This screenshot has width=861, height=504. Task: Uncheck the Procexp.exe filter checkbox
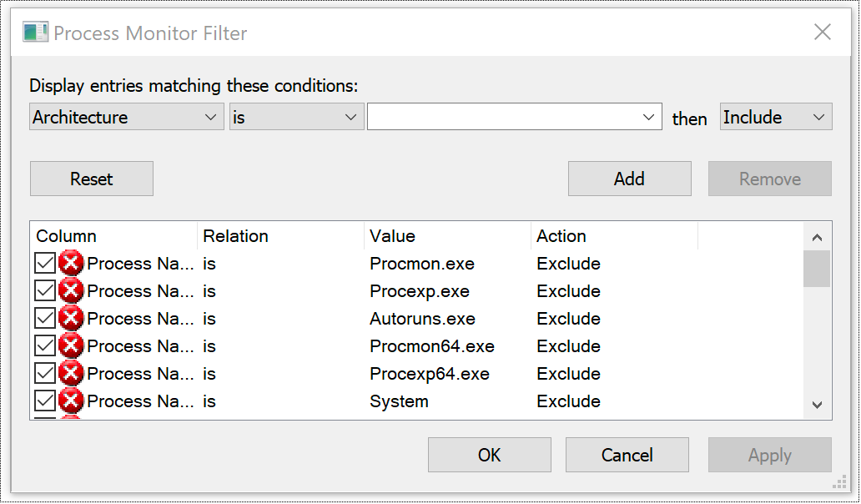(x=44, y=291)
